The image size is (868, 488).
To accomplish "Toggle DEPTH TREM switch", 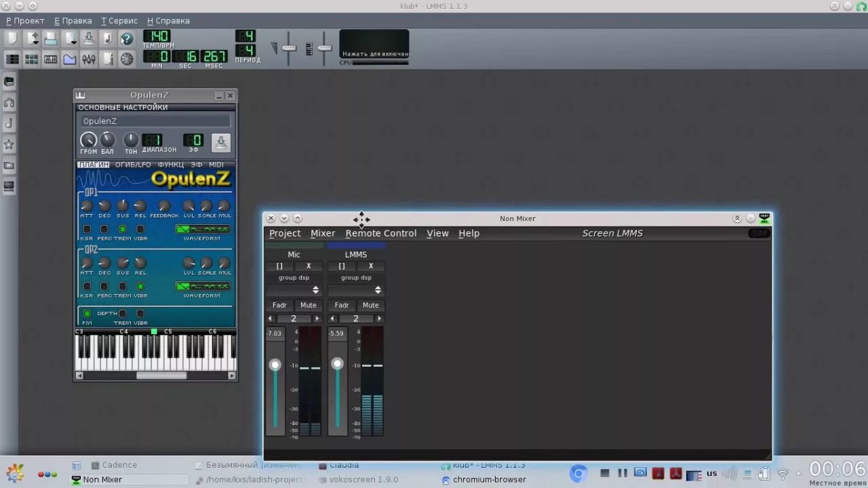I will click(x=123, y=314).
